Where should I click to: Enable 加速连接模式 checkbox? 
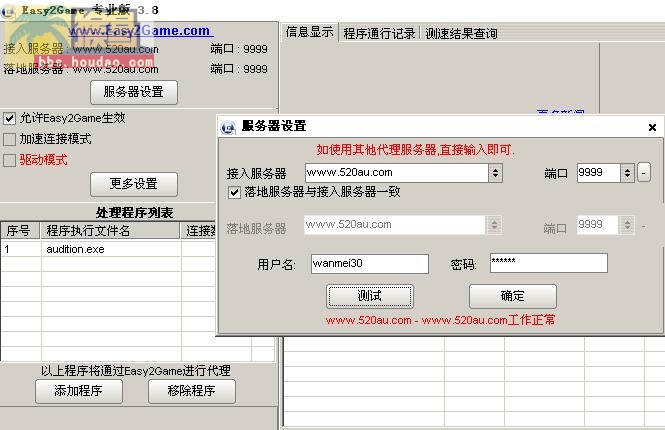pyautogui.click(x=9, y=139)
